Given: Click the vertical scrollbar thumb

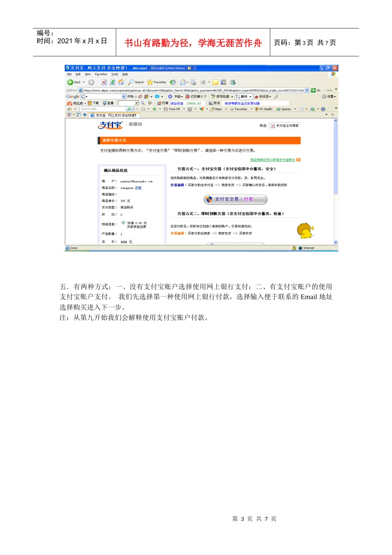Looking at the screenshot, I should click(335, 158).
